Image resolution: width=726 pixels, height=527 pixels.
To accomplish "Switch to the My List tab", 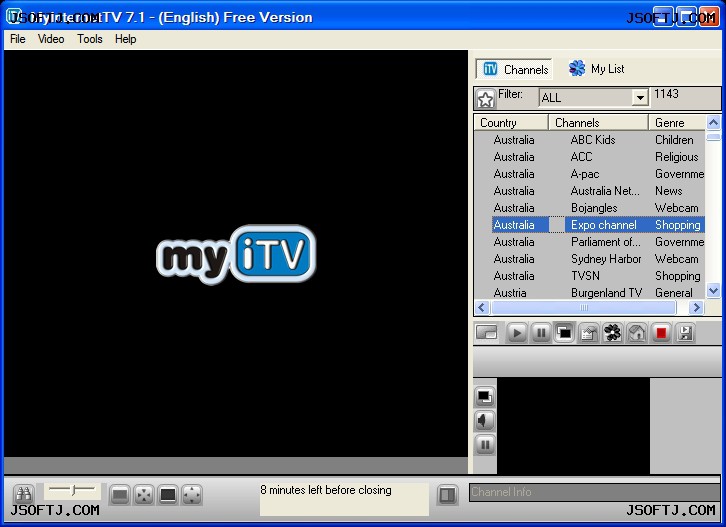I will (x=596, y=69).
